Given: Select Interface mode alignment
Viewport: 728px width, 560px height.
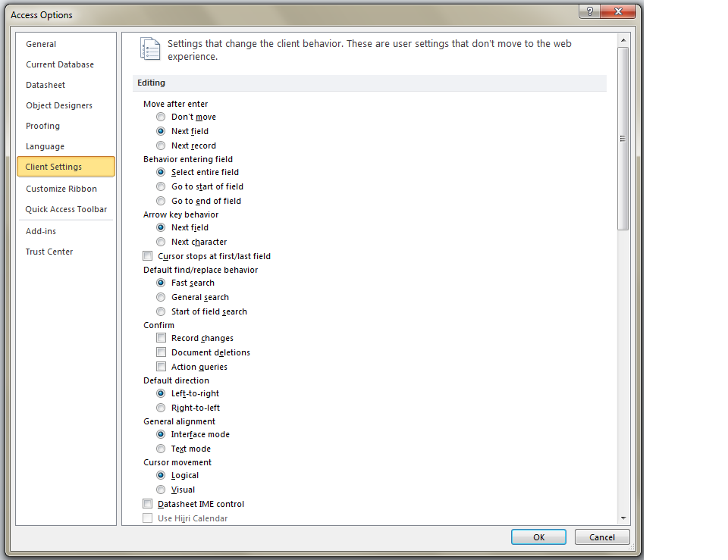Looking at the screenshot, I should click(161, 434).
